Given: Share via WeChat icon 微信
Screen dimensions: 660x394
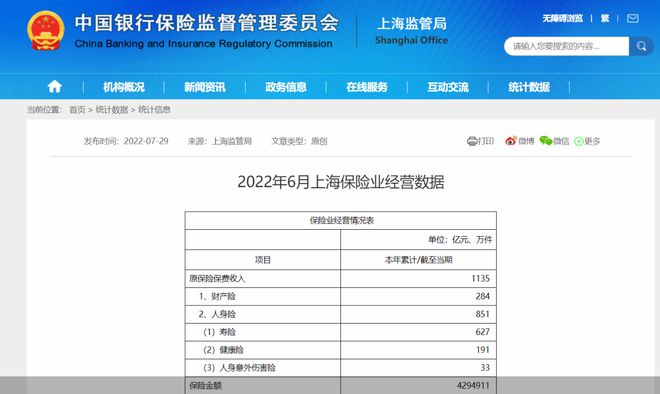Looking at the screenshot, I should [x=554, y=141].
